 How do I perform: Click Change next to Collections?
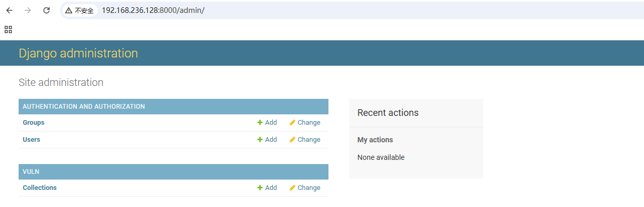click(x=309, y=188)
